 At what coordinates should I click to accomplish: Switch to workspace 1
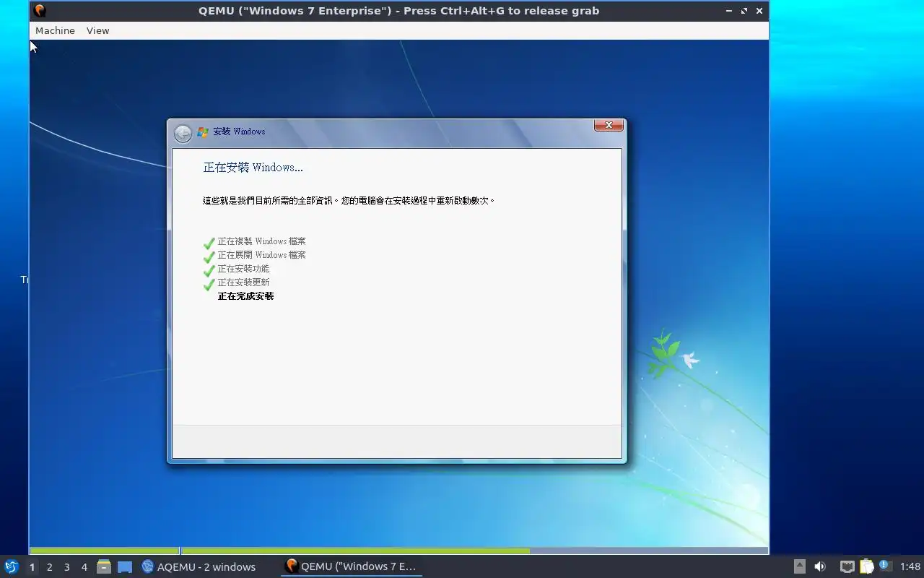pos(32,567)
